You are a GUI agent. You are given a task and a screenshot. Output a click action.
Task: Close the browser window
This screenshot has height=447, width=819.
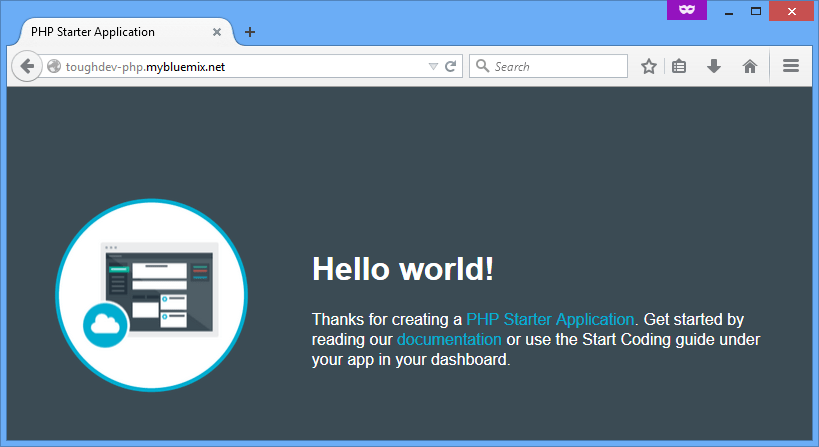click(792, 11)
